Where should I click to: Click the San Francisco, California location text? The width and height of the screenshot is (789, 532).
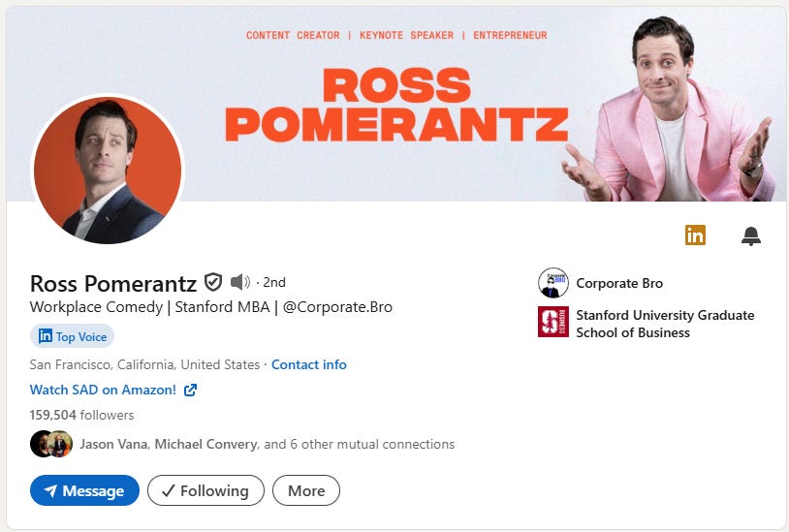(145, 364)
